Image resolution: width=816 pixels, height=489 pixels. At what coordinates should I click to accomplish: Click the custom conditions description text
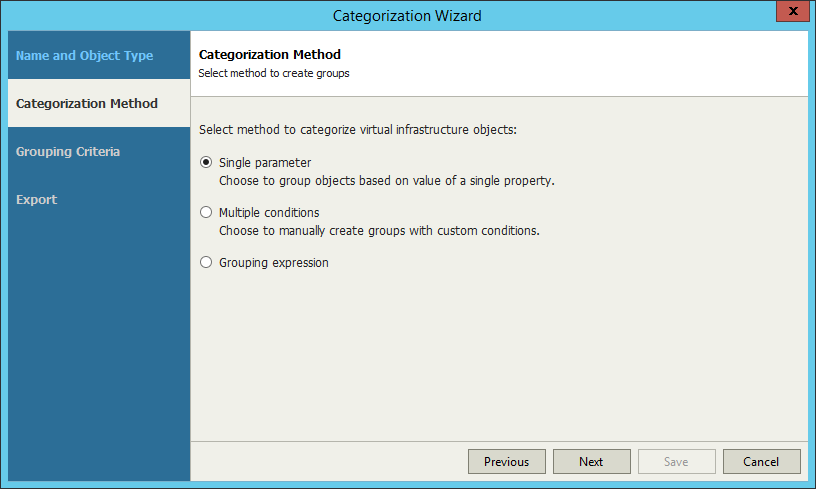click(x=379, y=230)
